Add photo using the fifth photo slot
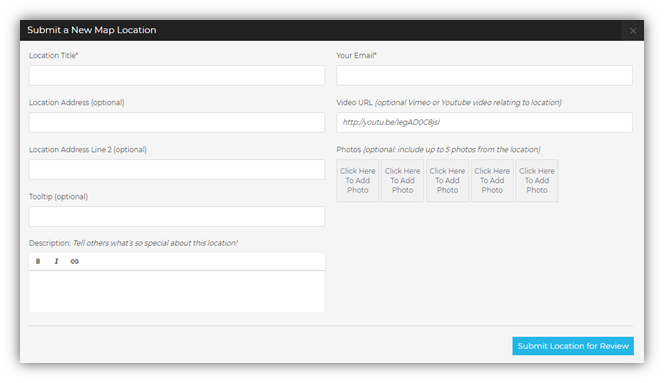The height and width of the screenshot is (383, 664). click(x=537, y=180)
